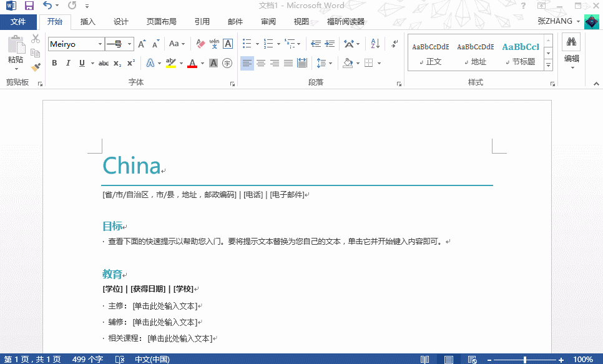Sort paragraphs with the Sort icon
This screenshot has width=603, height=364.
click(375, 44)
